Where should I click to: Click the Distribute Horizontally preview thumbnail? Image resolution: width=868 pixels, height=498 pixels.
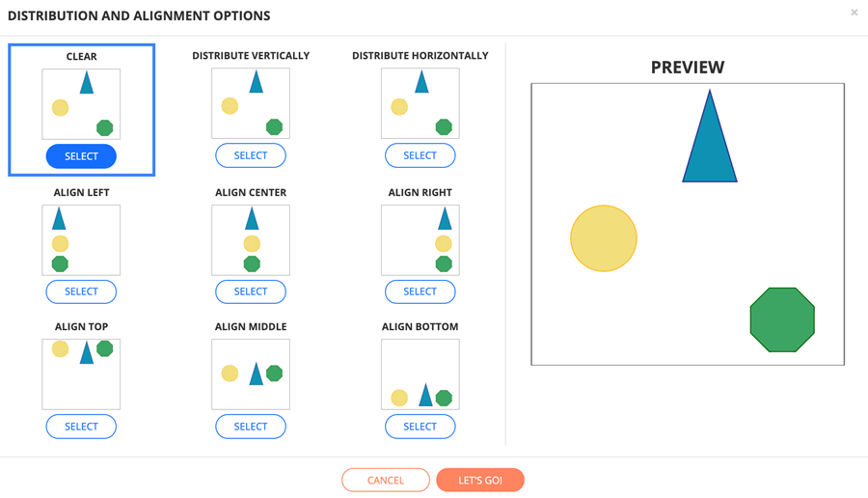point(420,103)
